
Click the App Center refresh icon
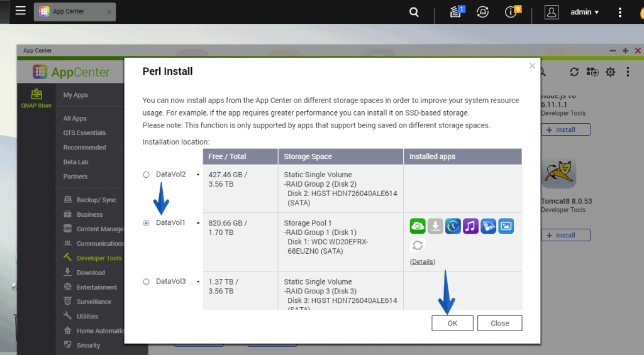point(574,72)
